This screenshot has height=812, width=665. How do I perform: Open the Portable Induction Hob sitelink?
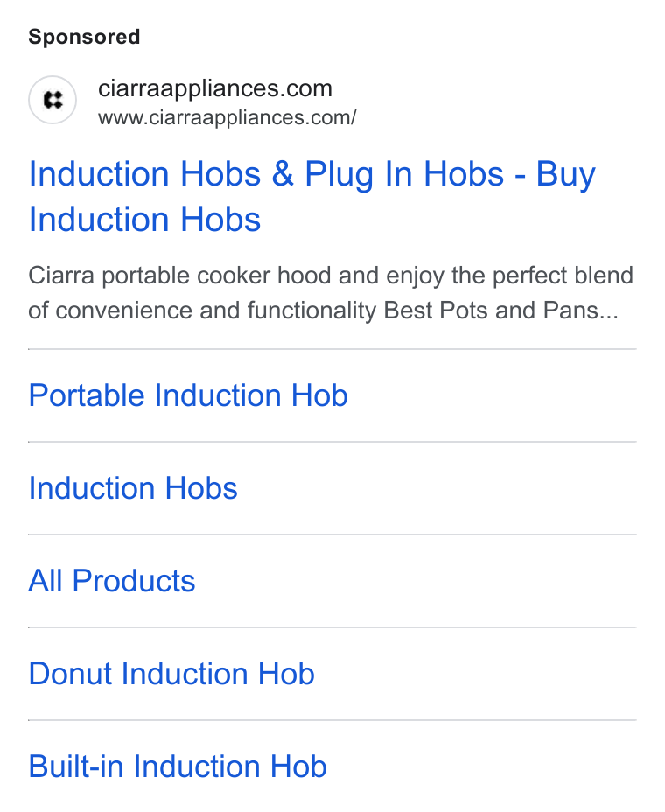pyautogui.click(x=188, y=395)
